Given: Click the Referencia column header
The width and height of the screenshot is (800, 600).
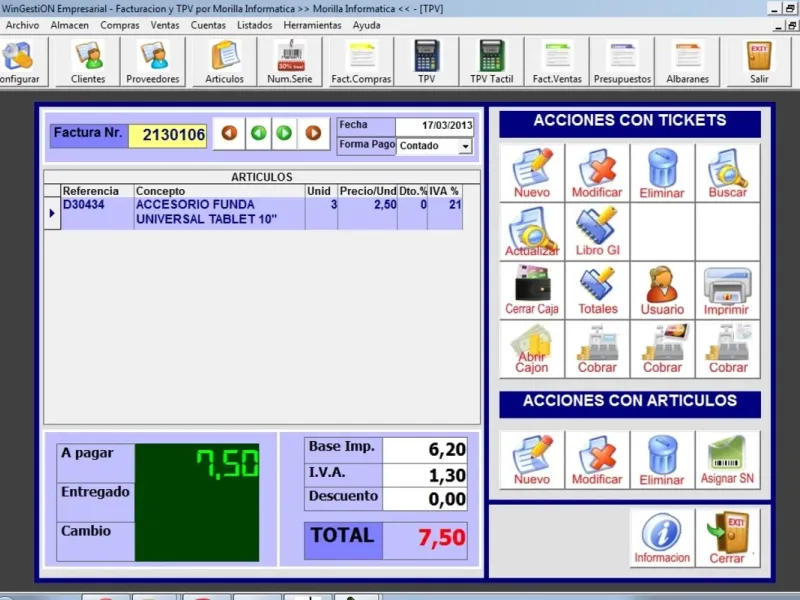Looking at the screenshot, I should [97, 191].
